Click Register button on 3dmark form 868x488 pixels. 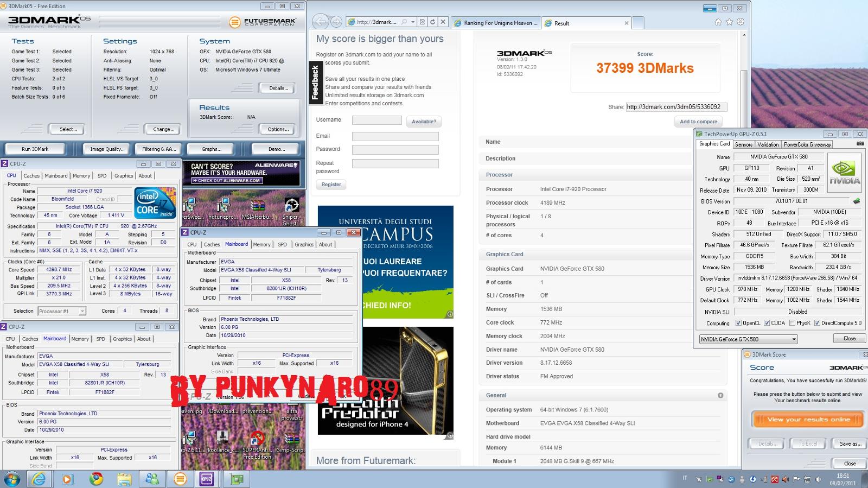[x=331, y=185]
